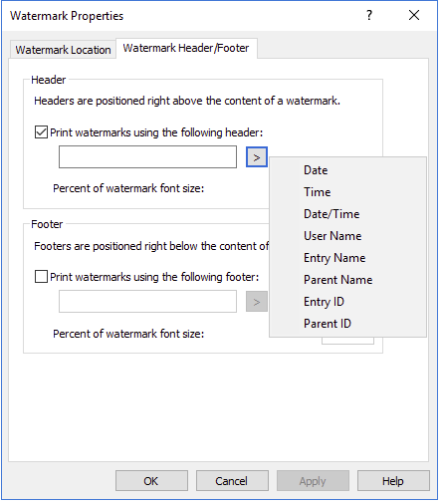The height and width of the screenshot is (504, 442).
Task: Click the footer token arrow button
Action: [x=257, y=302]
